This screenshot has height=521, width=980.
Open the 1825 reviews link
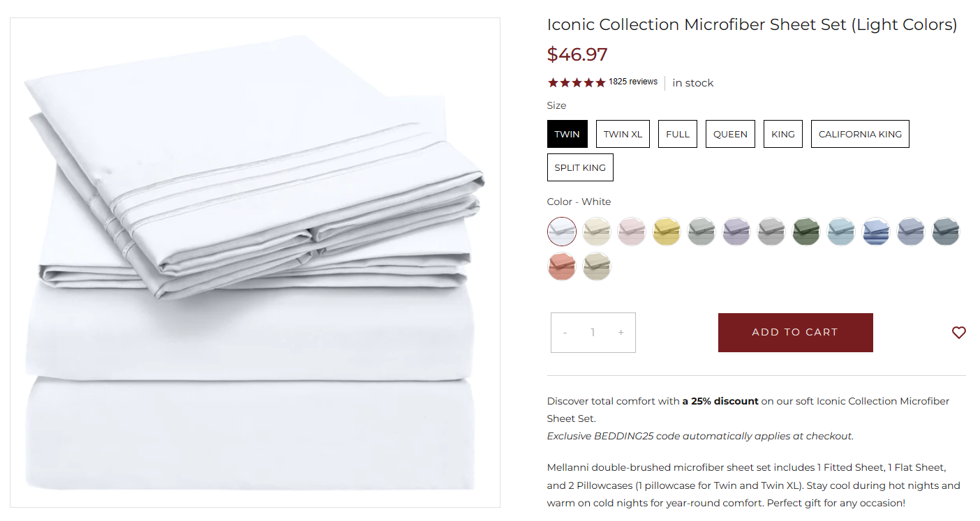point(632,82)
